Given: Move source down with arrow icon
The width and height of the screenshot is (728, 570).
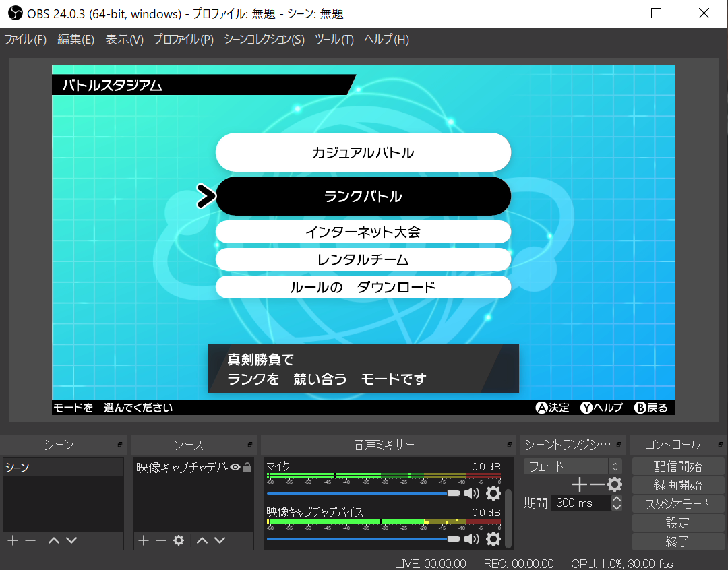Looking at the screenshot, I should pyautogui.click(x=220, y=540).
